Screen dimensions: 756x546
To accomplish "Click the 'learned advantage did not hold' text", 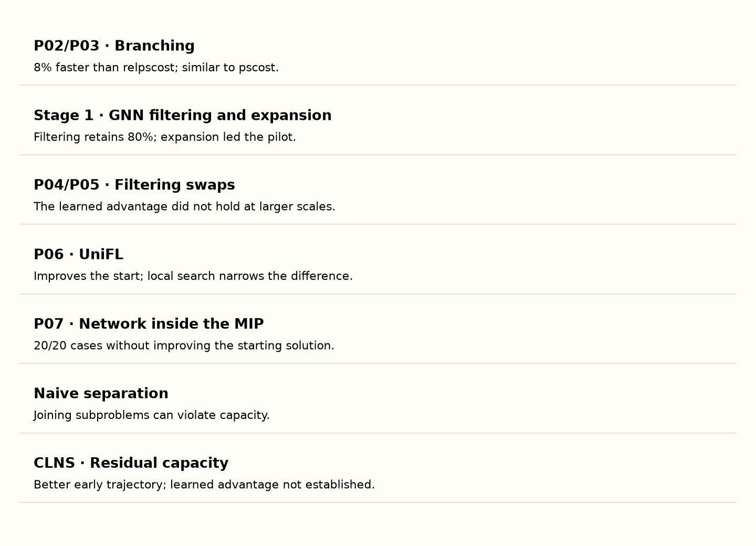I will tap(184, 207).
